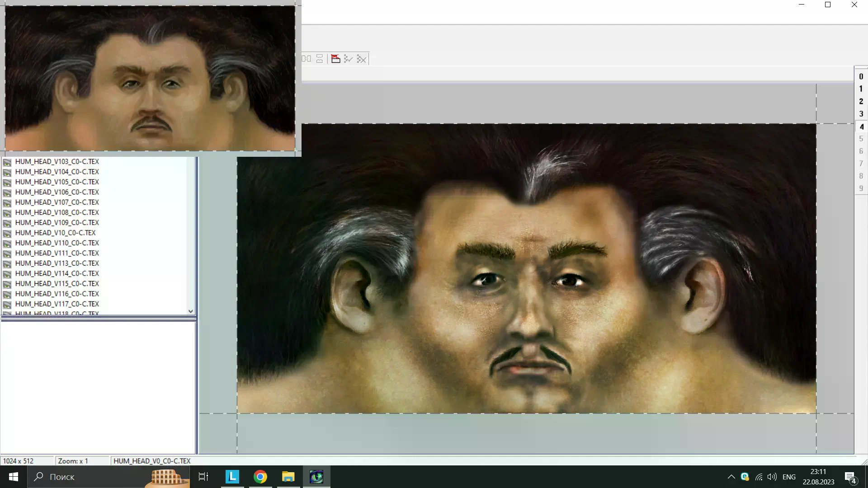Viewport: 868px width, 488px height.
Task: Select HUM_HEAD_V10_C0-C.TEX in the file list
Action: 55,233
